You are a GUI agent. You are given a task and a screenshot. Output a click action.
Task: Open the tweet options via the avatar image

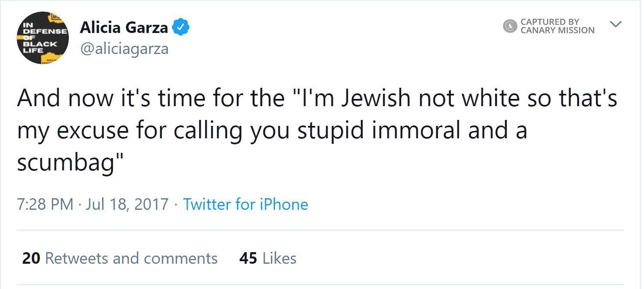[42, 38]
